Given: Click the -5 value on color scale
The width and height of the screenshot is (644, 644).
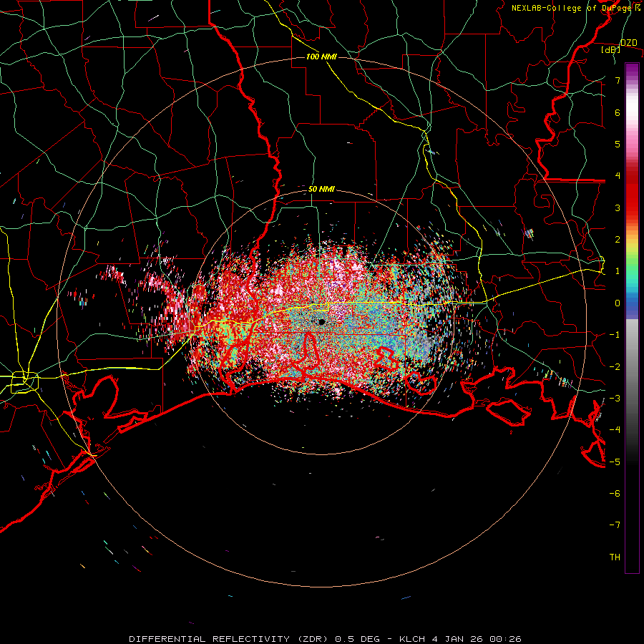Looking at the screenshot, I should [615, 462].
